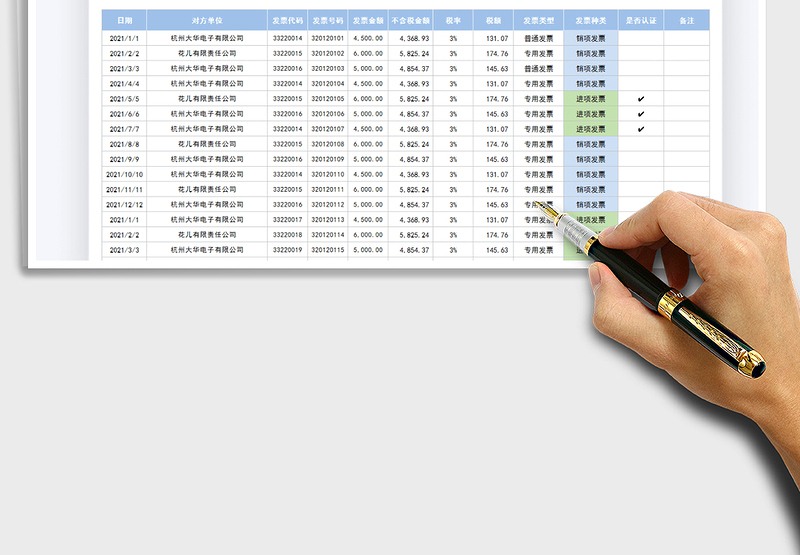Click the blue 销项发票 cell for invoice 320120108
Viewport: 800px width, 555px height.
[x=591, y=144]
